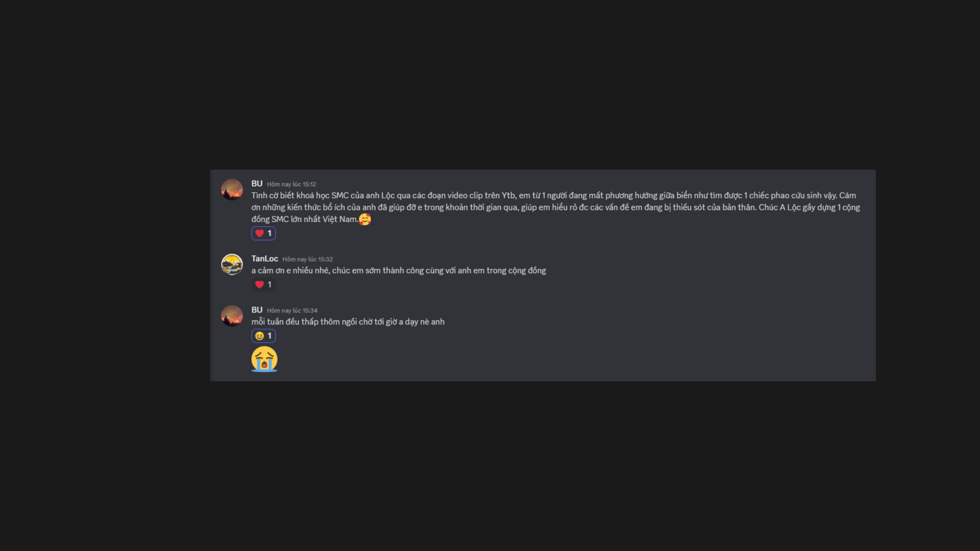The width and height of the screenshot is (980, 551).
Task: Toggle the heart reaction on TanLoc's message
Action: [263, 285]
